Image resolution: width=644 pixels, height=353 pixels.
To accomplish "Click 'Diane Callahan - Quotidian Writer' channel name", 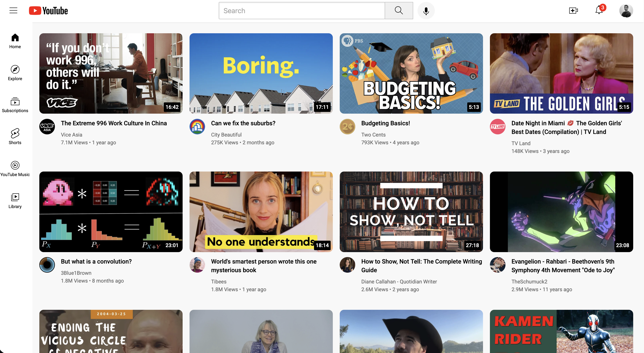I will coord(399,281).
